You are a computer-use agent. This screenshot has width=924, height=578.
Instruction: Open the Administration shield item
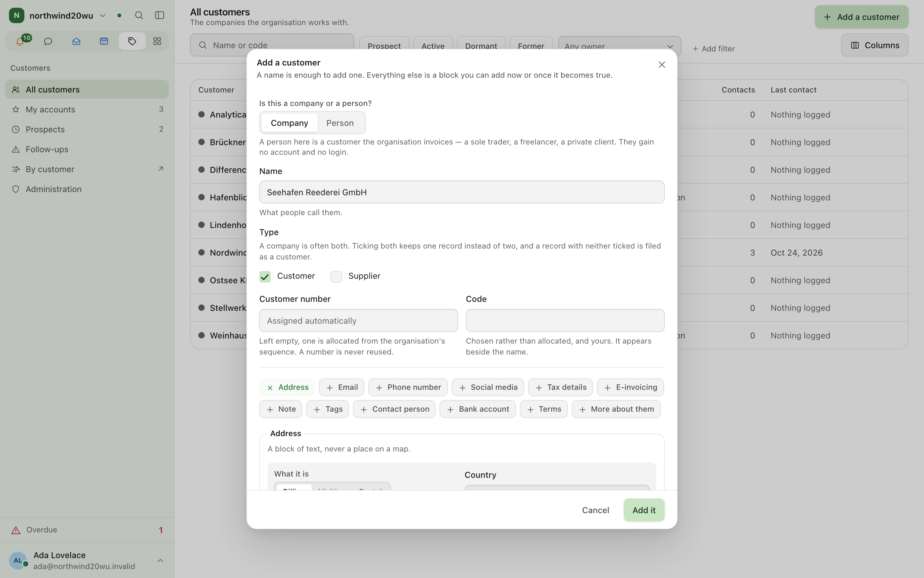87,189
